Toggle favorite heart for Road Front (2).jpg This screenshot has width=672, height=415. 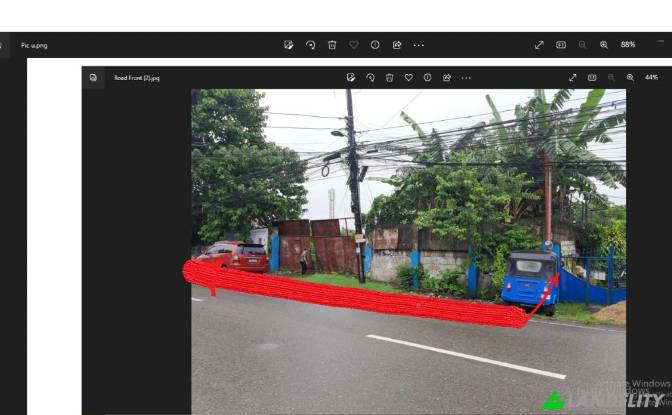click(x=408, y=77)
